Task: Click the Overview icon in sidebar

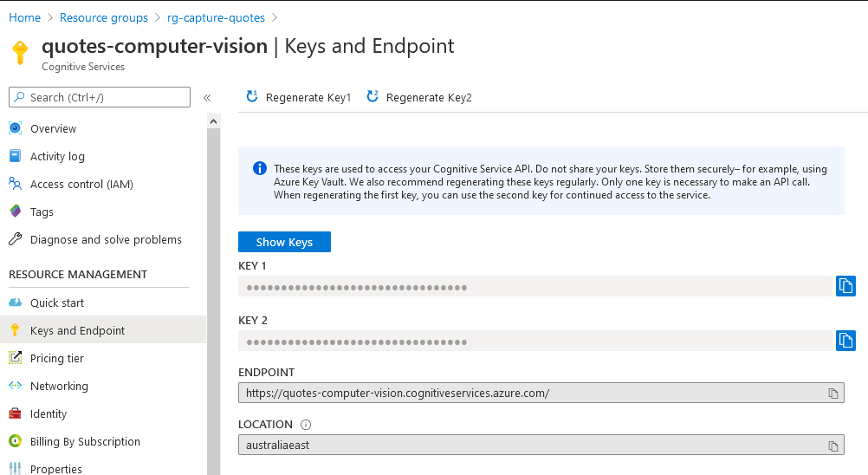Action: (x=16, y=128)
